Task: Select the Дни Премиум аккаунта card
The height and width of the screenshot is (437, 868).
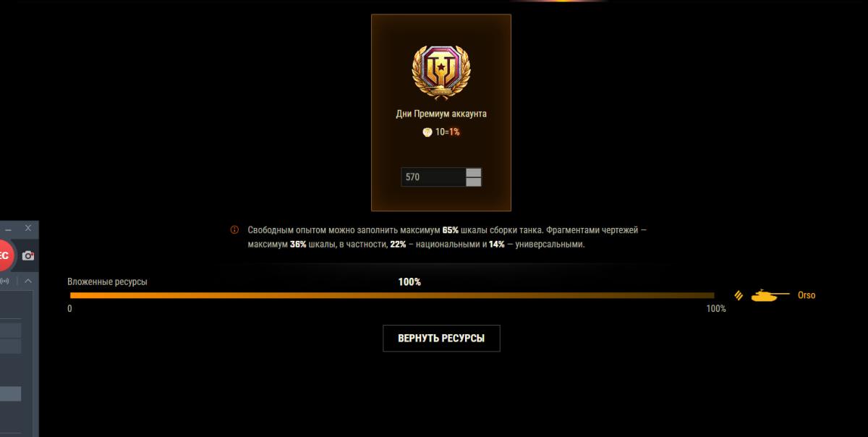Action: (441, 112)
